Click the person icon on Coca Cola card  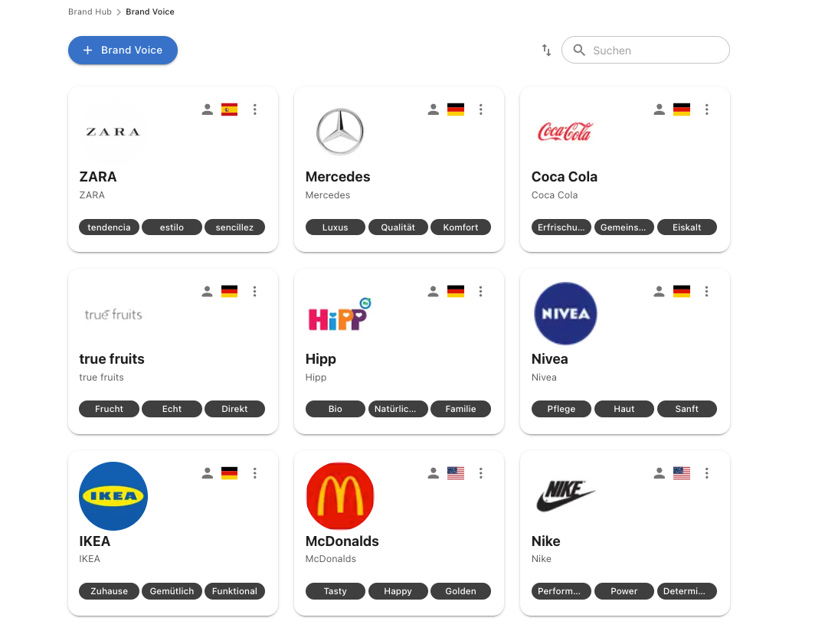pos(659,110)
